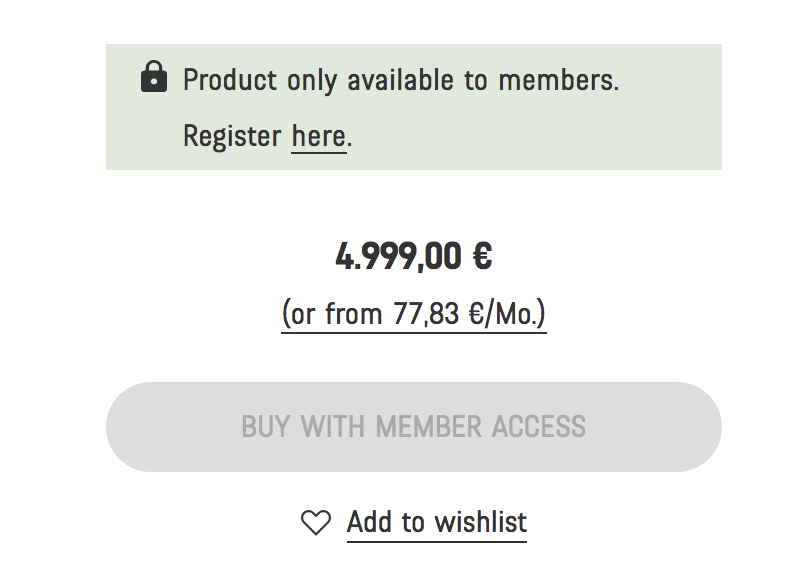Click the greyed-out member access purchase button
Screen dimensions: 788x564
point(413,427)
